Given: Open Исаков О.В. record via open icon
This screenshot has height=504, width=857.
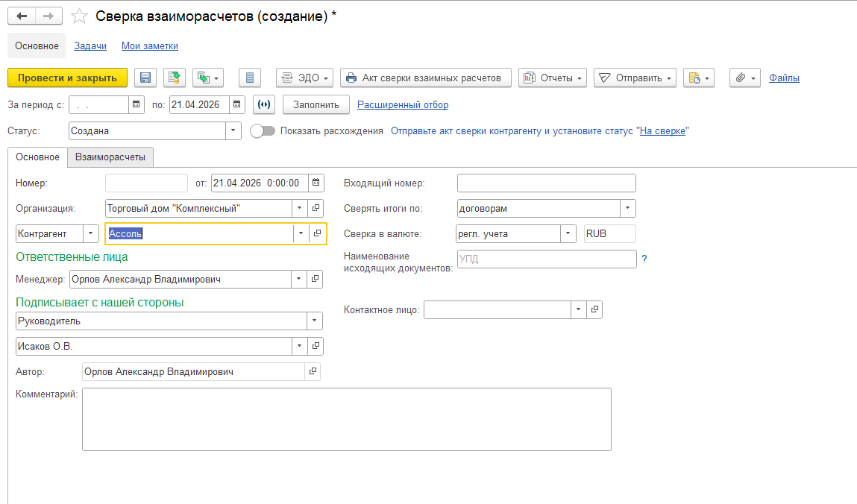Looking at the screenshot, I should point(316,346).
